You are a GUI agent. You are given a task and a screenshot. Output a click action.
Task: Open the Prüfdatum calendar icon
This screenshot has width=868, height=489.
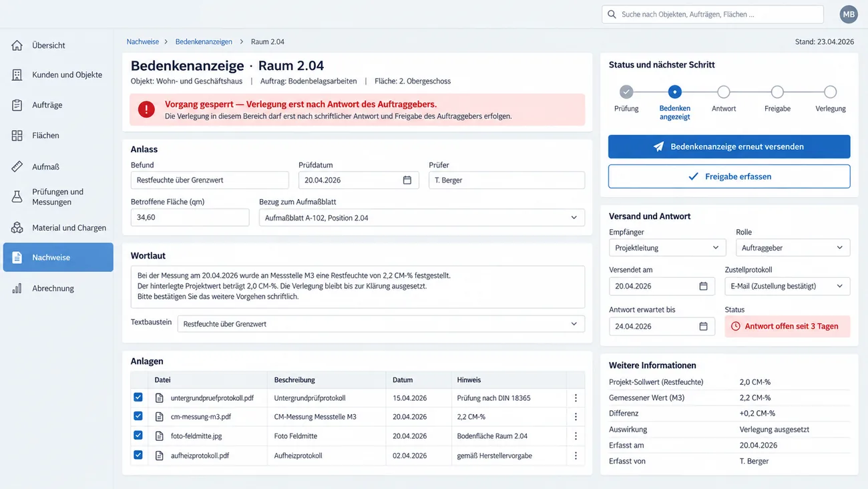[x=407, y=180]
